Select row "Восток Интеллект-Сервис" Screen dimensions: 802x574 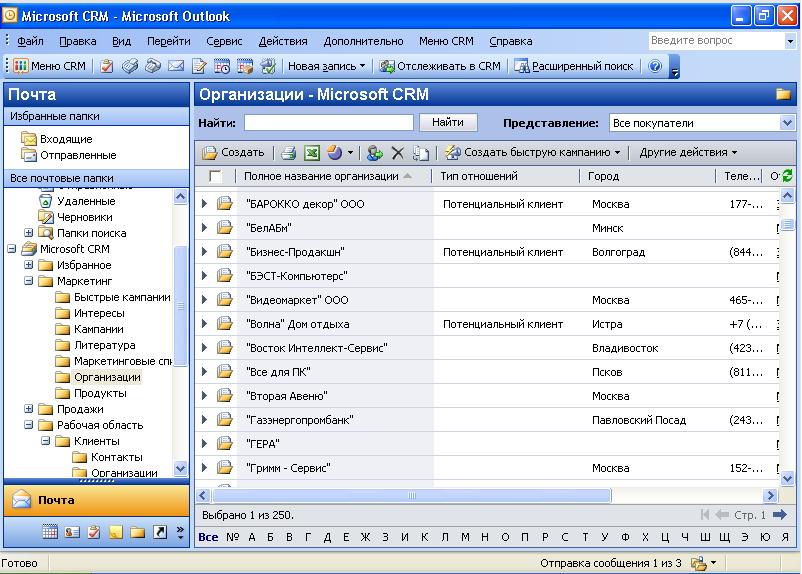pyautogui.click(x=487, y=348)
